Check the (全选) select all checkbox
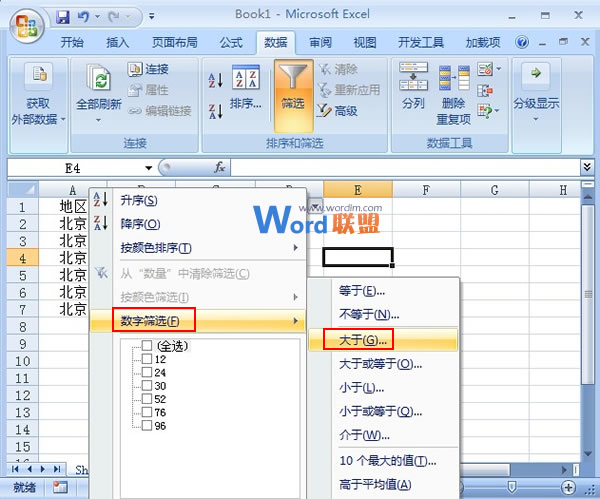The image size is (600, 499). click(147, 346)
